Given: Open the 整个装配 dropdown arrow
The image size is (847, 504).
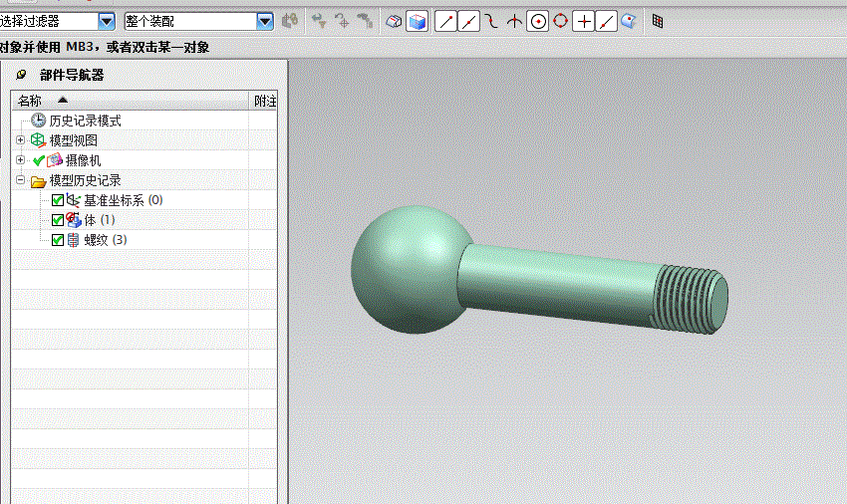Looking at the screenshot, I should coord(265,22).
